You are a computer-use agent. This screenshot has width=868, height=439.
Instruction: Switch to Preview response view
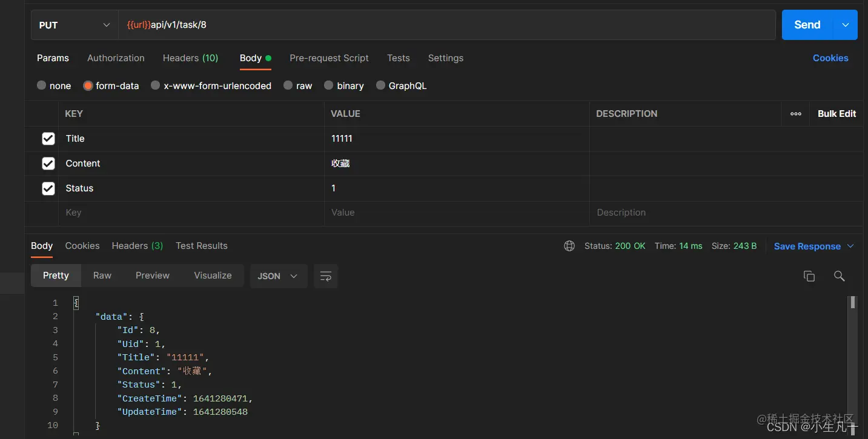coord(153,276)
